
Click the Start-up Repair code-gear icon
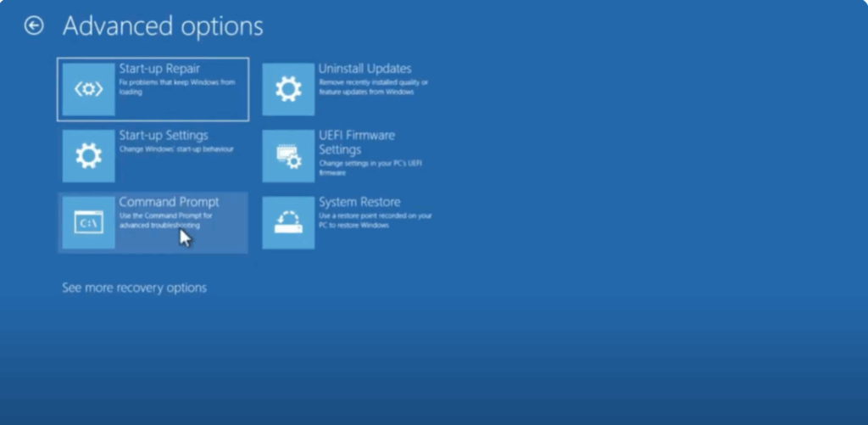(x=89, y=89)
